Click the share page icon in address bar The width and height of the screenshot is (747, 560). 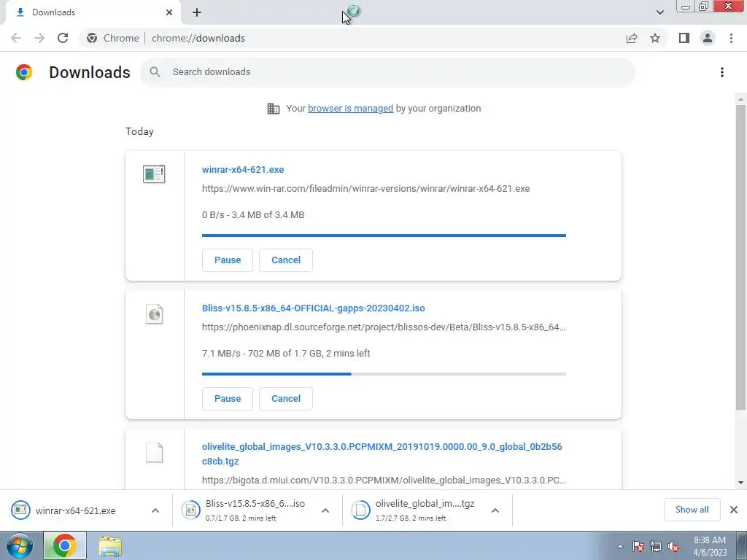[632, 38]
